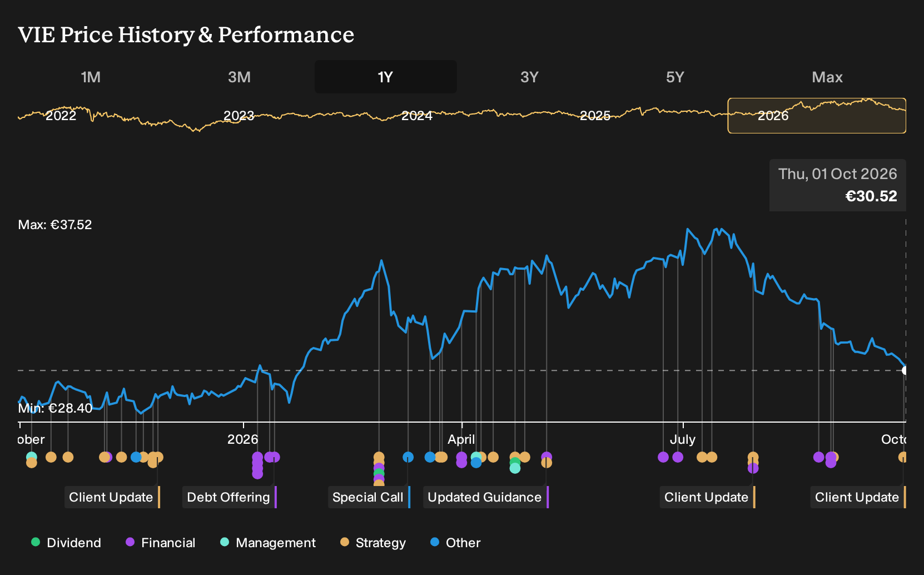Open the teal Management dot at chart start
The height and width of the screenshot is (575, 924).
(32, 457)
